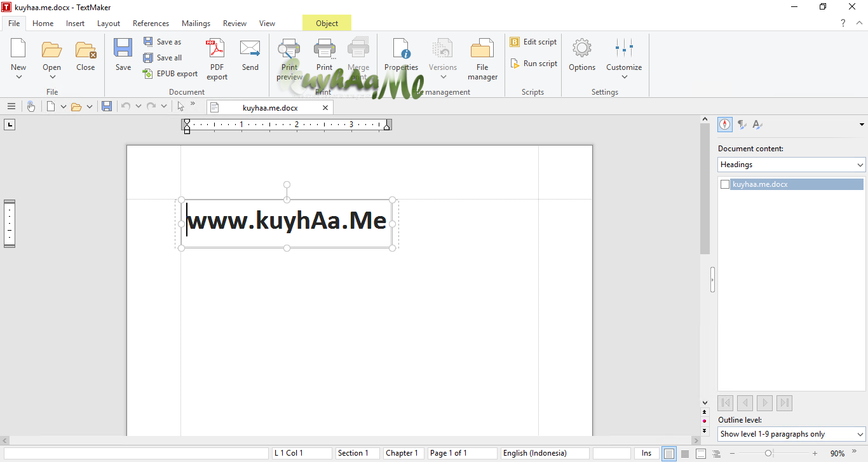The height and width of the screenshot is (462, 868).
Task: Open the help question mark
Action: pyautogui.click(x=843, y=23)
